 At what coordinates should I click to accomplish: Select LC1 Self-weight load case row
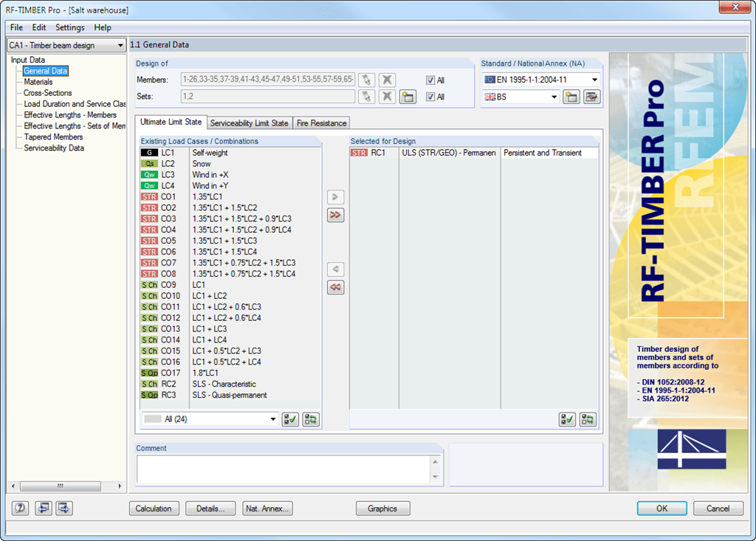coord(230,153)
